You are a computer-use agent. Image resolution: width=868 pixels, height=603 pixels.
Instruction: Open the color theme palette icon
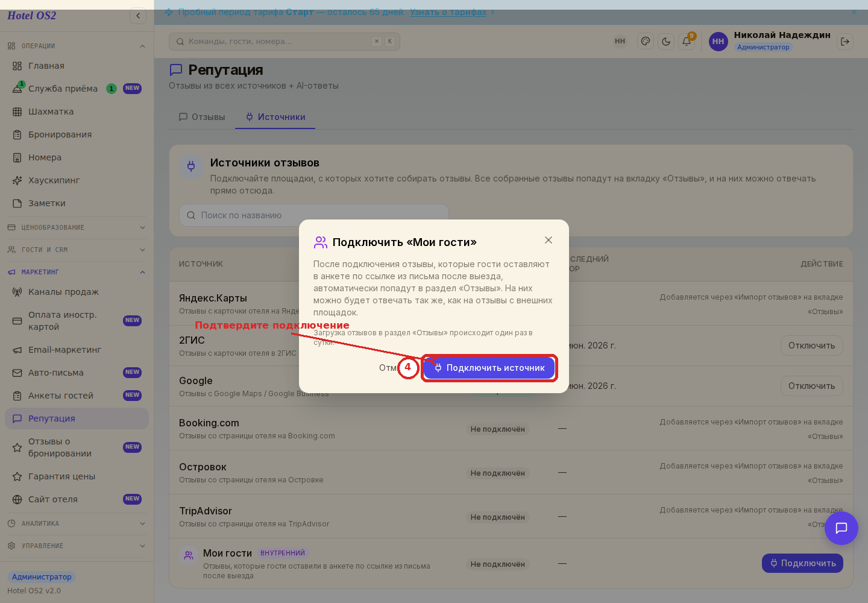(646, 42)
